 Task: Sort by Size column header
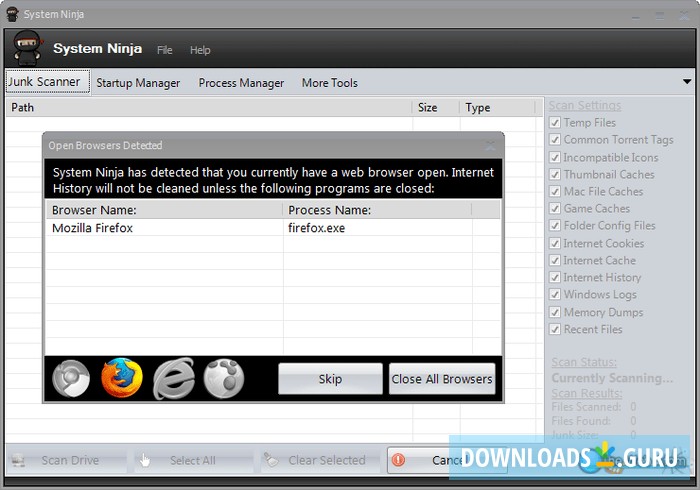436,108
